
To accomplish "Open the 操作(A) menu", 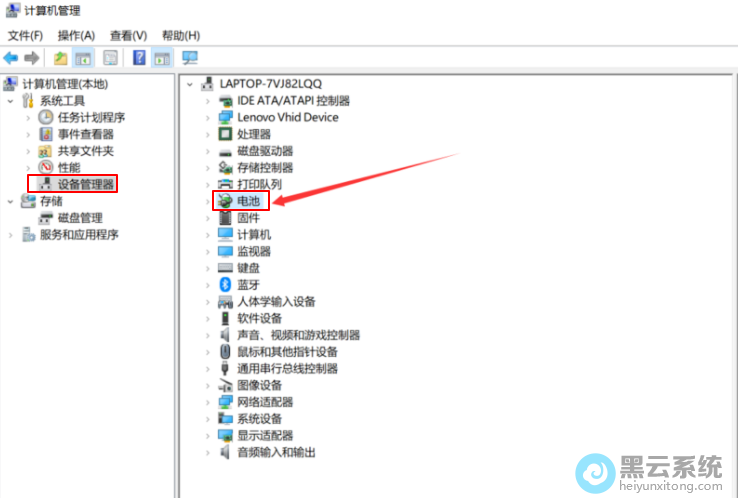I will 76,36.
